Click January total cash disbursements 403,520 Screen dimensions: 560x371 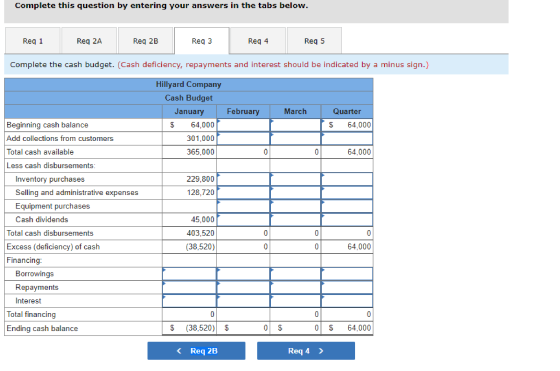point(200,233)
